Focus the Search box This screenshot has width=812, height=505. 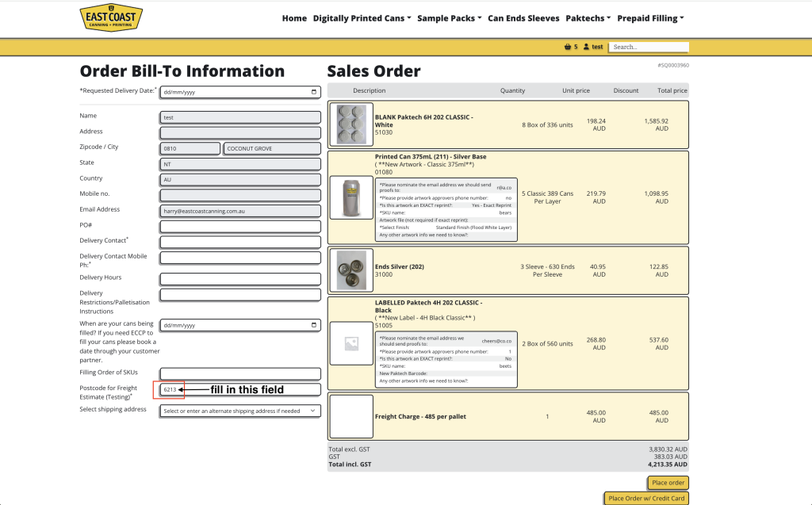click(649, 47)
